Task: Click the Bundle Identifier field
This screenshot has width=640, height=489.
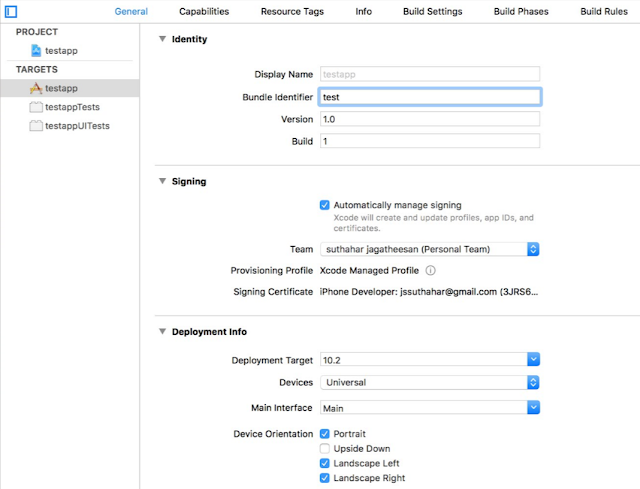Action: click(430, 97)
